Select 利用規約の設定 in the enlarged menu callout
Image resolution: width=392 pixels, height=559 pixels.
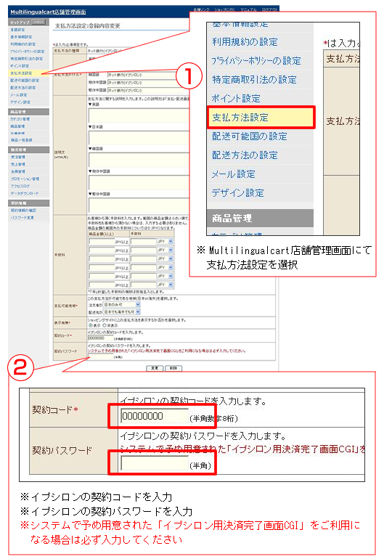(245, 41)
